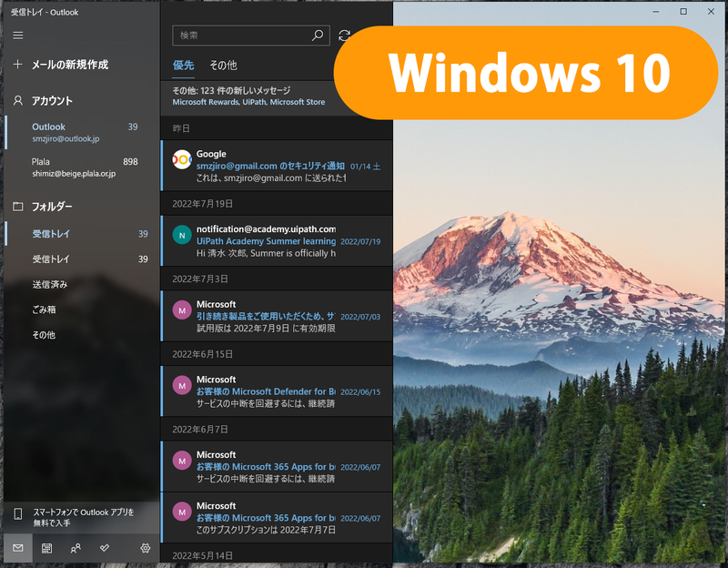Open the People contacts icon
The height and width of the screenshot is (568, 728).
click(76, 548)
